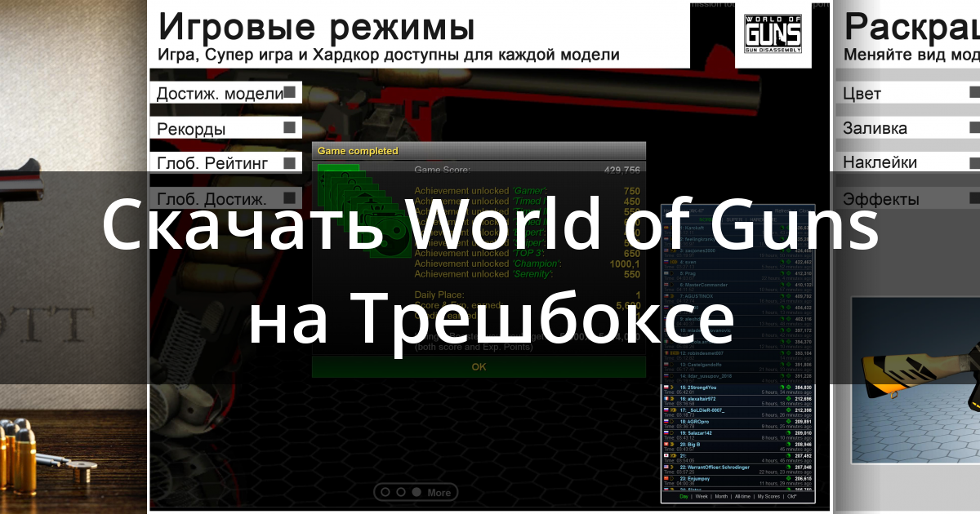Click the score 384,830 in the leaderboard
This screenshot has height=514, width=980.
tap(803, 388)
